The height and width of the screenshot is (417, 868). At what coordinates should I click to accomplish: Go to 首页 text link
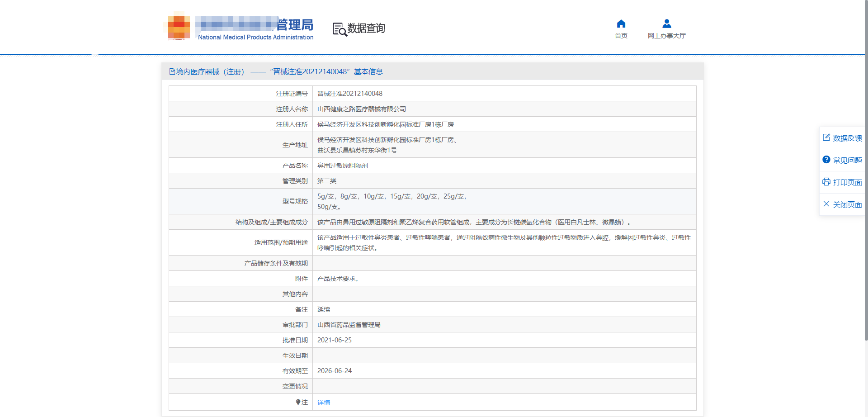621,36
